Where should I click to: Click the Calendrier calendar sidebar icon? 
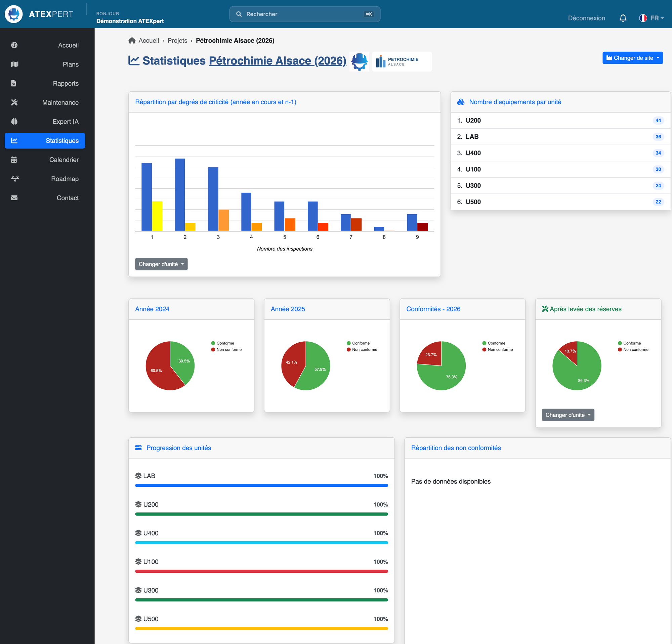pyautogui.click(x=14, y=160)
